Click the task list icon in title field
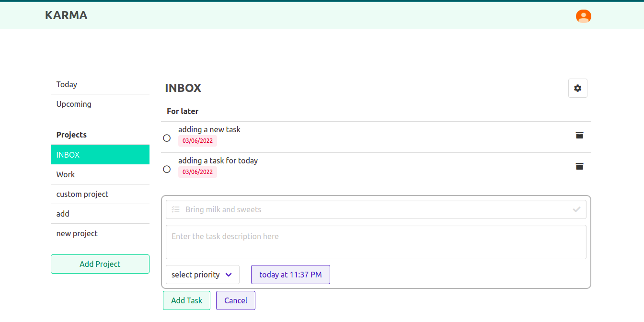 click(176, 209)
